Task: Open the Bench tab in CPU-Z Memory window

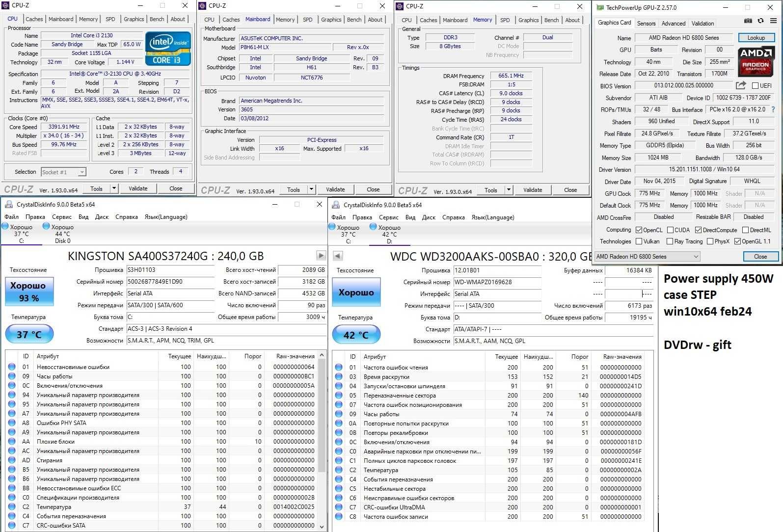Action: point(551,20)
